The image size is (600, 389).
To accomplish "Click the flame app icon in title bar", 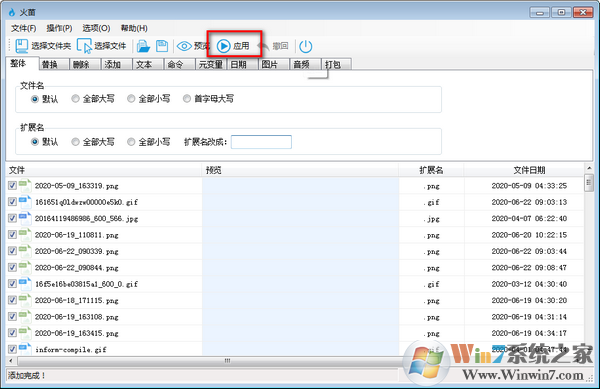I will point(12,13).
